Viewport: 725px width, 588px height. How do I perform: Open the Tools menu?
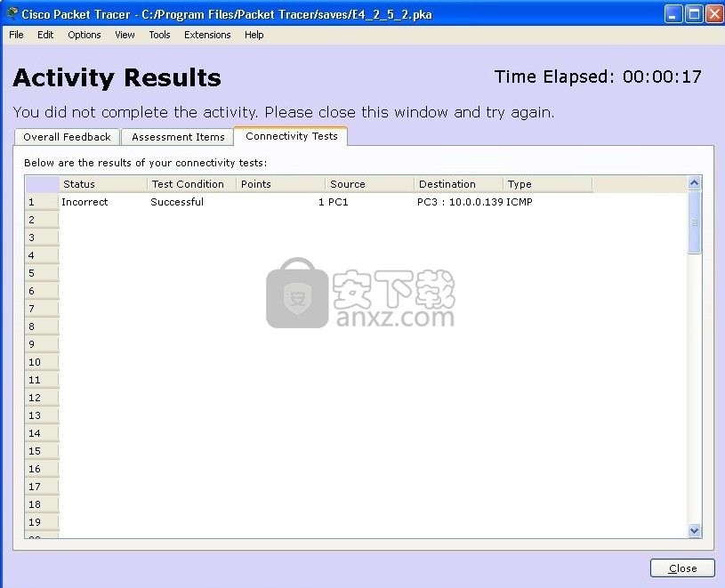[159, 35]
